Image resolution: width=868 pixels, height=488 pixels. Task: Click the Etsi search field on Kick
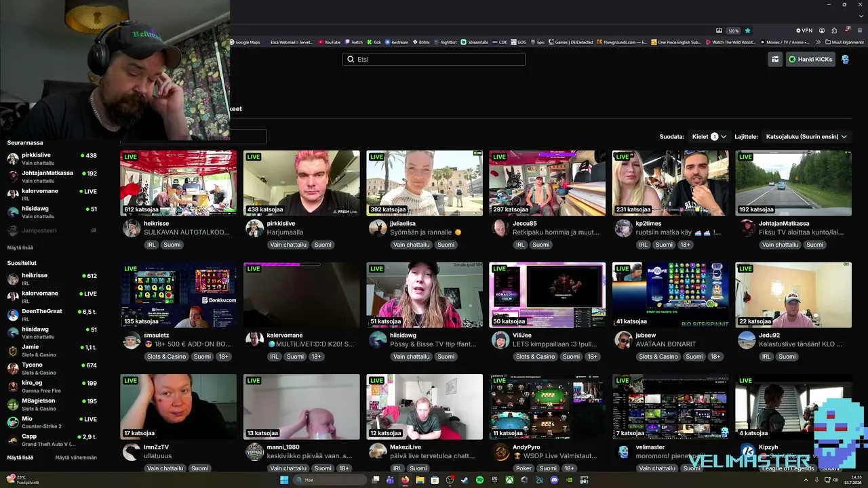[434, 60]
